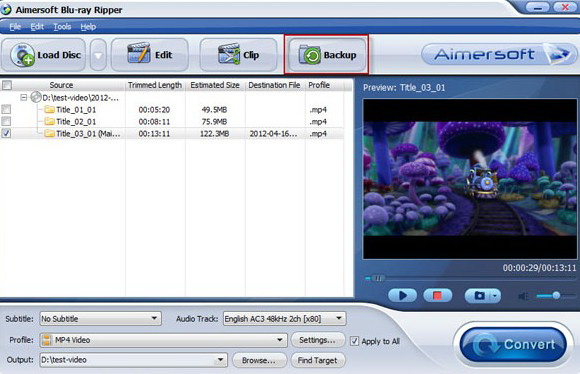Click the Load Disc button
The height and width of the screenshot is (374, 580).
click(44, 55)
